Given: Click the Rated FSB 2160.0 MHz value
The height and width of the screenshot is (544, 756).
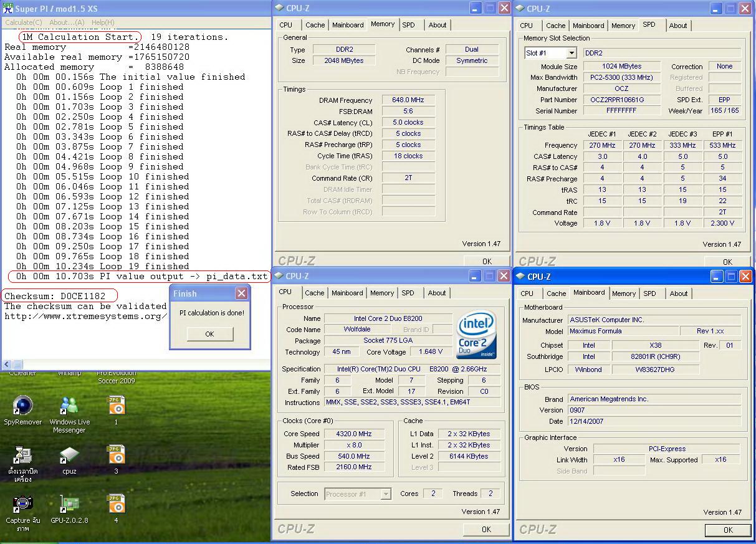Looking at the screenshot, I should 353,467.
